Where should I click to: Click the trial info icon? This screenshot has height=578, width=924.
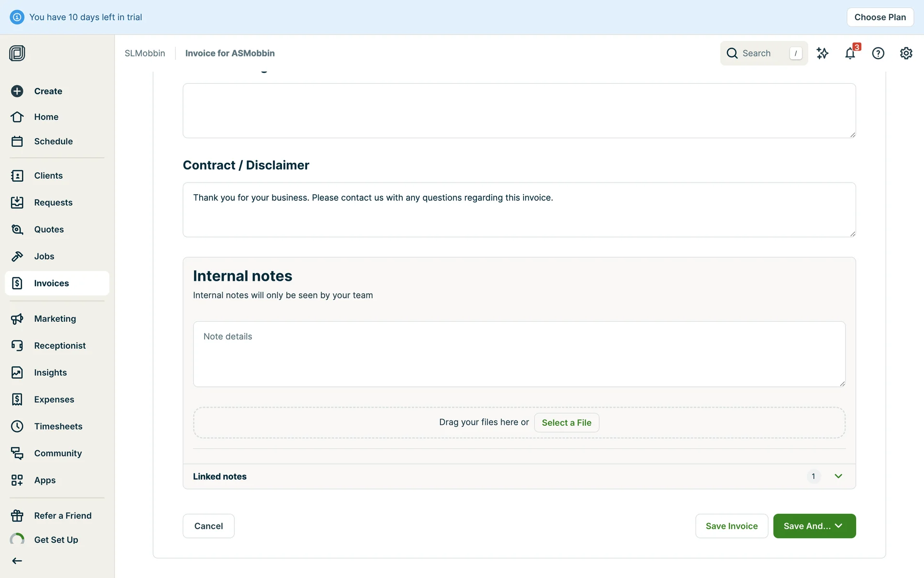[17, 17]
